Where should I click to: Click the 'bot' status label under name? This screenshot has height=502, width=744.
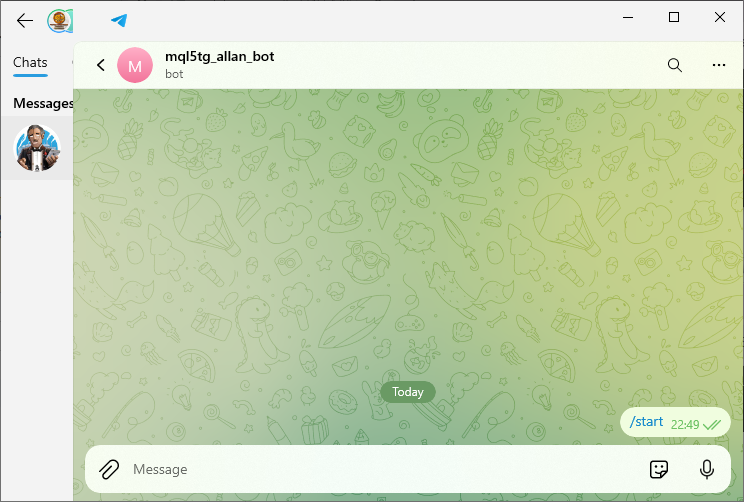click(174, 74)
